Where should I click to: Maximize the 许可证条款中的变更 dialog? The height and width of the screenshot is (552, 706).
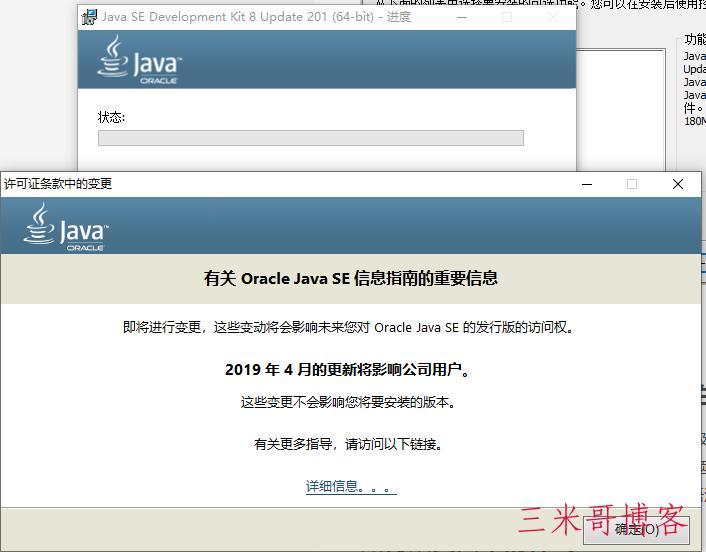[632, 184]
